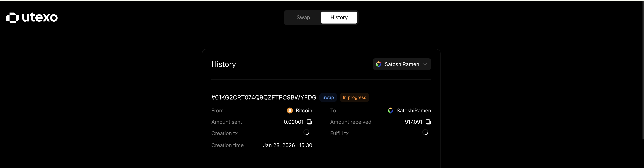Click the Bitcoin coin icon
Image resolution: width=644 pixels, height=168 pixels.
pos(290,111)
